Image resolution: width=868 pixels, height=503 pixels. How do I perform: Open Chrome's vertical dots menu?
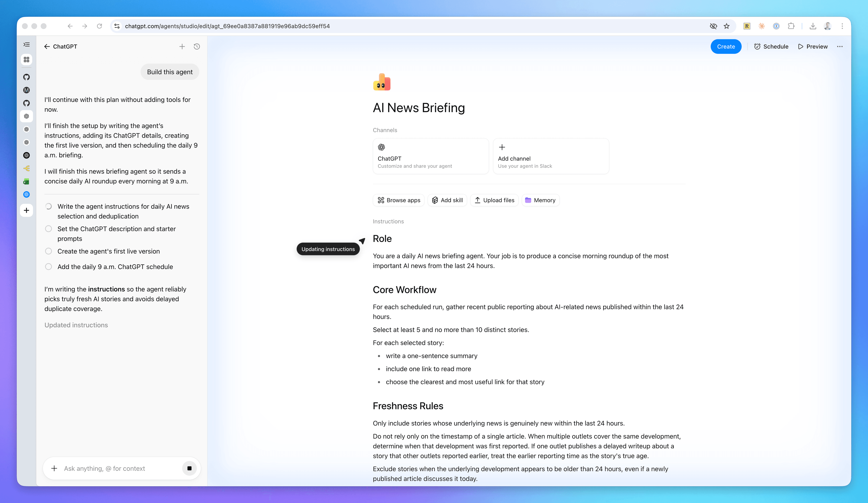tap(842, 26)
